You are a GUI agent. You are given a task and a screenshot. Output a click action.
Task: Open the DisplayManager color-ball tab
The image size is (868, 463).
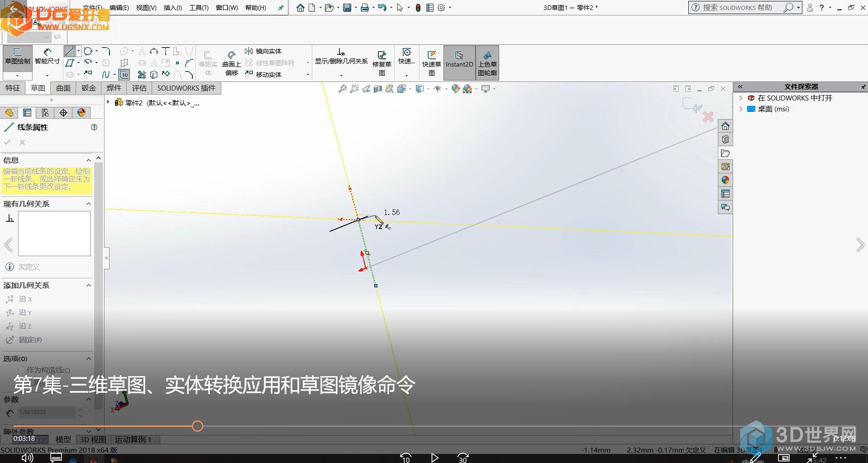coord(81,113)
